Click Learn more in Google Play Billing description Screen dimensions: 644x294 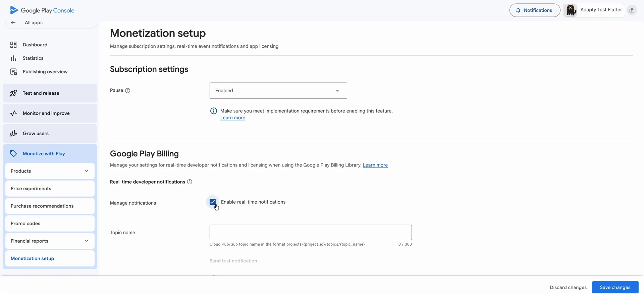pos(375,165)
